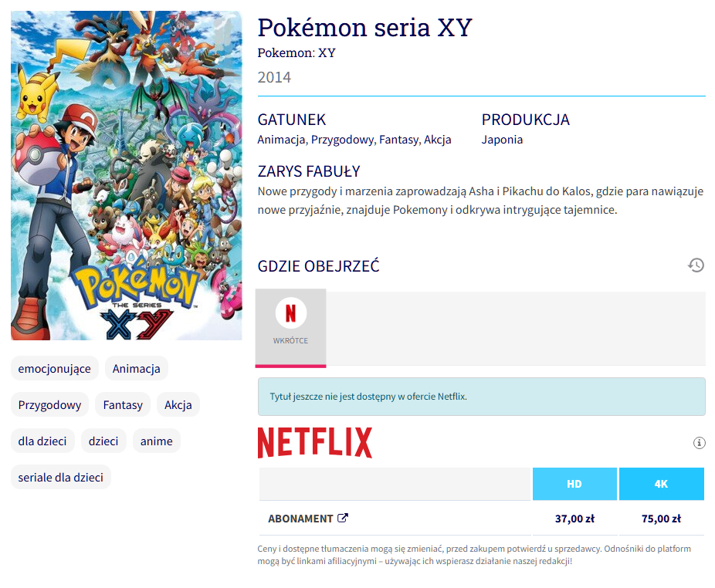Click the 'Animacja' tag chip
The width and height of the screenshot is (715, 588).
(x=137, y=368)
